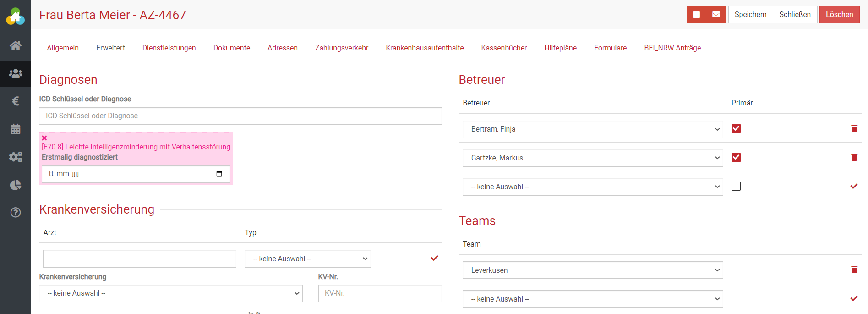Remove the F70.8 diagnosis with X
The width and height of the screenshot is (868, 314).
pyautogui.click(x=44, y=138)
